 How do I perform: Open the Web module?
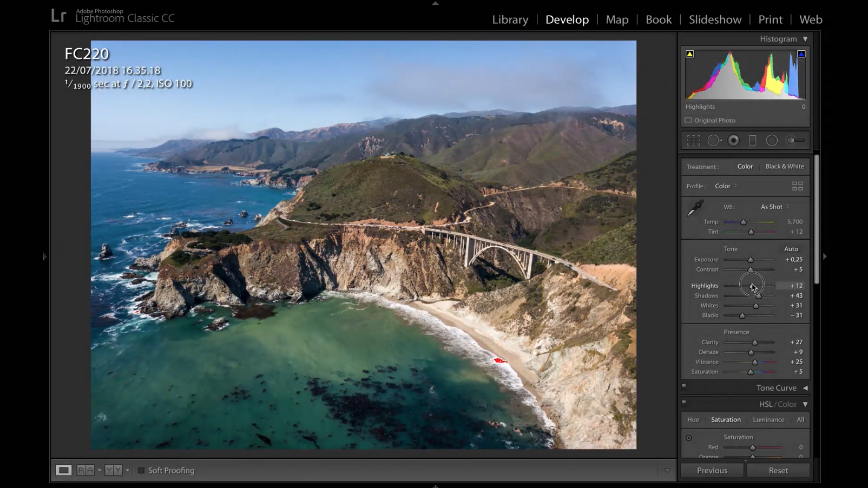[x=811, y=19]
